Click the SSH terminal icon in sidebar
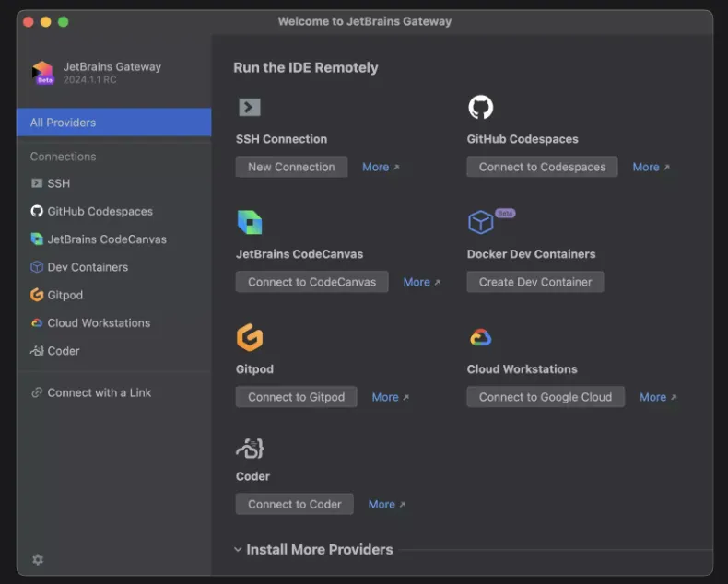 click(37, 183)
